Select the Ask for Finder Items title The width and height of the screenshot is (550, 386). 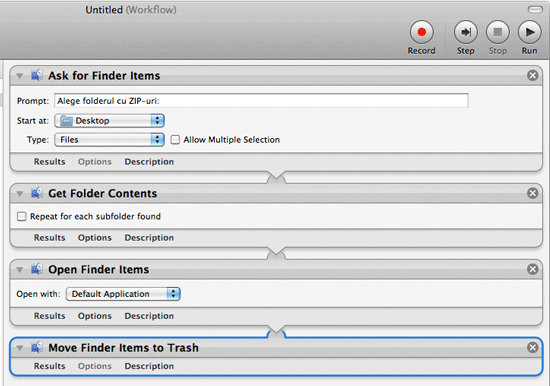coord(104,76)
